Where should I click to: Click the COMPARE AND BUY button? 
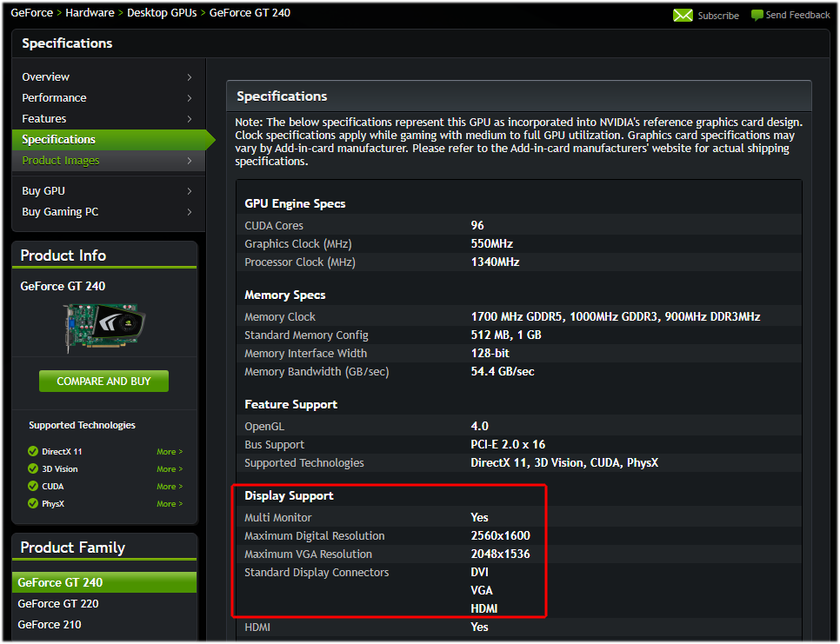[104, 382]
